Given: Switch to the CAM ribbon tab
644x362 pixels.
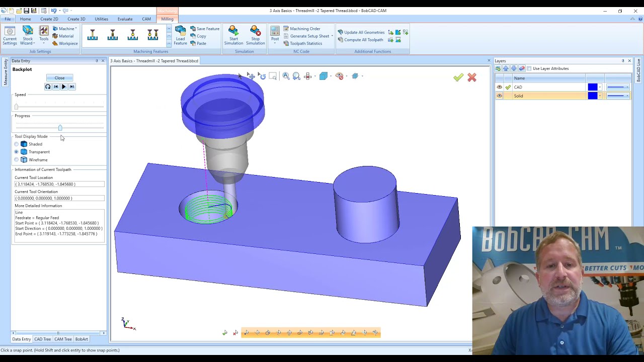Looking at the screenshot, I should coord(146,19).
